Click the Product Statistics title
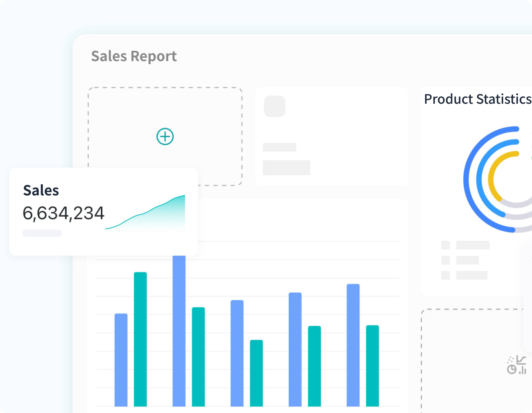This screenshot has height=413, width=532. click(x=478, y=99)
